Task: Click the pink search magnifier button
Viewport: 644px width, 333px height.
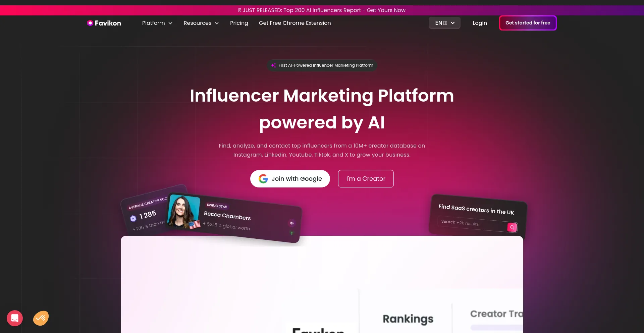Action: pyautogui.click(x=512, y=227)
